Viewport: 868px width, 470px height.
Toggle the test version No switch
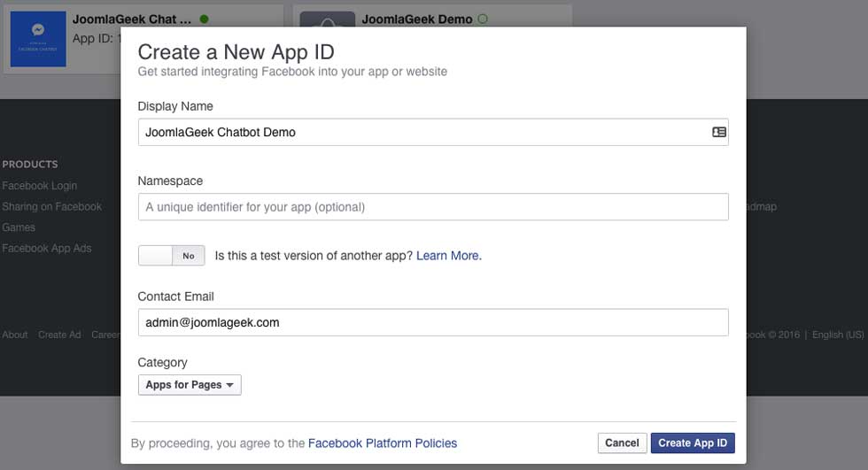pos(172,256)
